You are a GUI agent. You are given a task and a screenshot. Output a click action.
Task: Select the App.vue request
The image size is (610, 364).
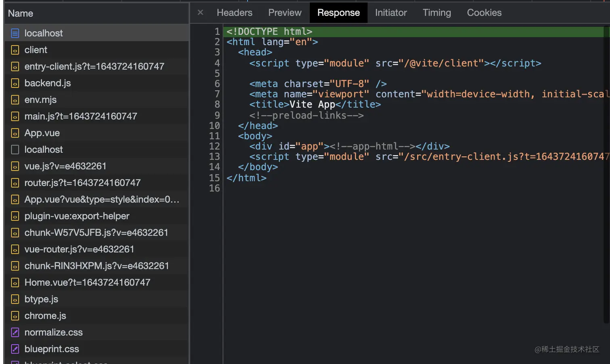(96, 133)
